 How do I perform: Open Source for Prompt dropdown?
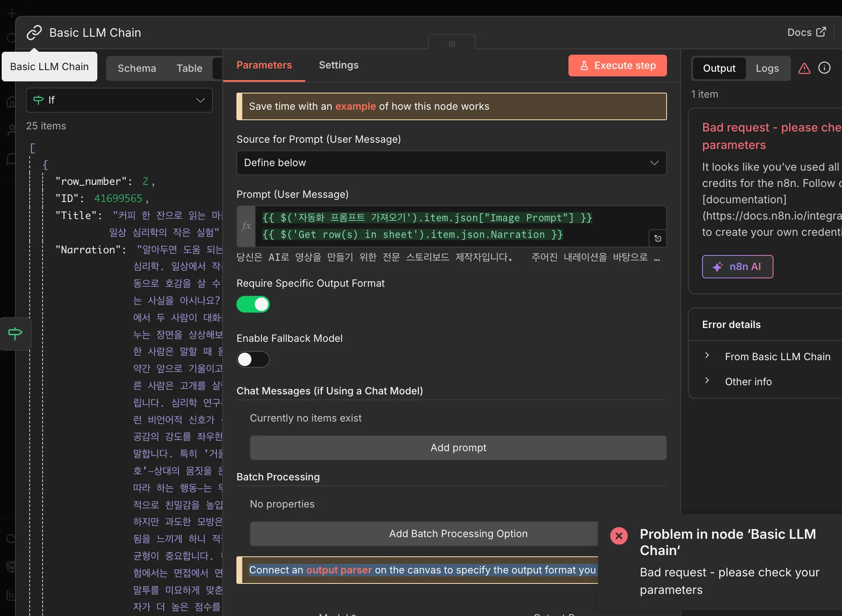point(451,163)
